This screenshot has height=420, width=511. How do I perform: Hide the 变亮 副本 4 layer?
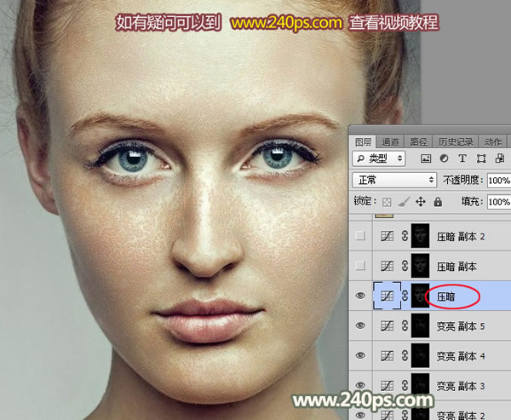click(x=360, y=355)
